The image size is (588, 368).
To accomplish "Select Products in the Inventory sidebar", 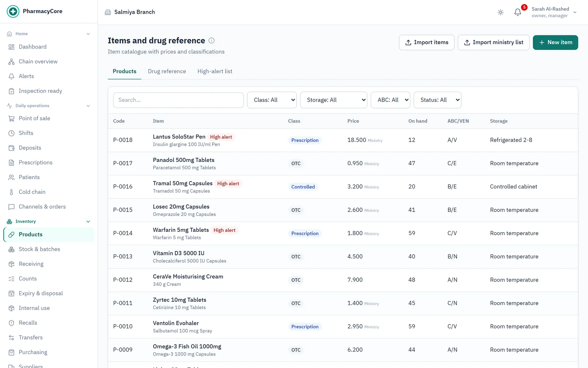I will (x=49, y=234).
